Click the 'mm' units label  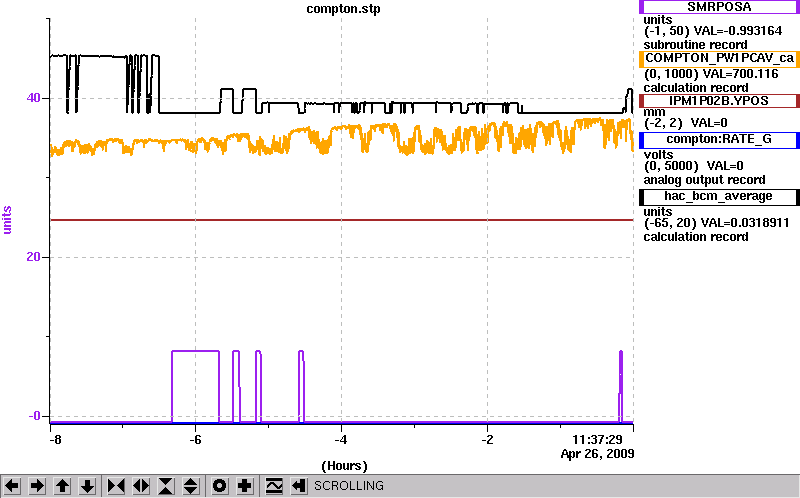[655, 112]
